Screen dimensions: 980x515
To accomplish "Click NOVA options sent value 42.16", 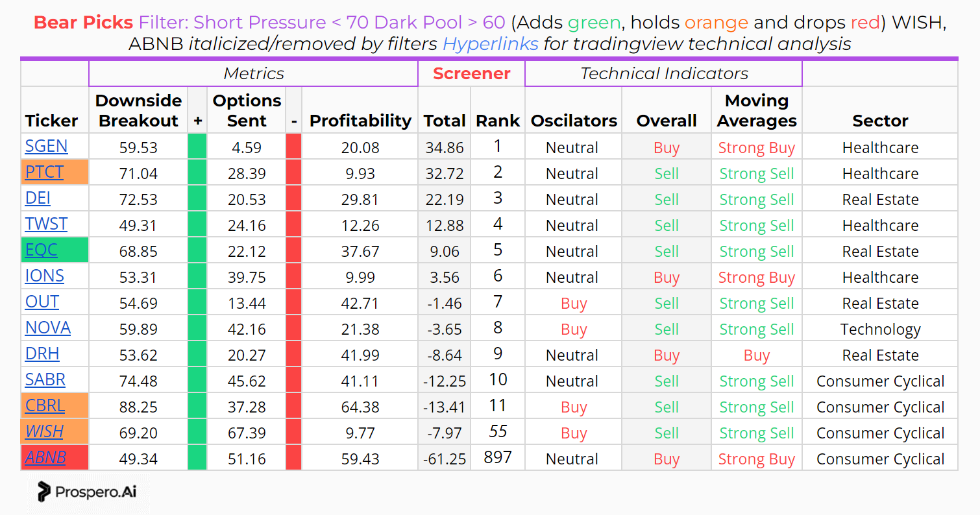I will click(x=247, y=329).
